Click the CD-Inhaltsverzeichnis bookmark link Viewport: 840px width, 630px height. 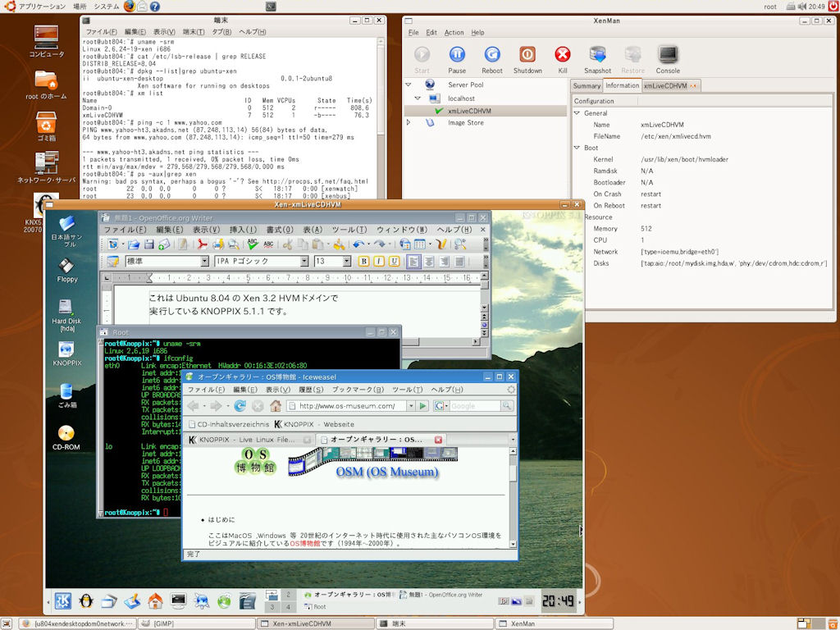coord(229,424)
